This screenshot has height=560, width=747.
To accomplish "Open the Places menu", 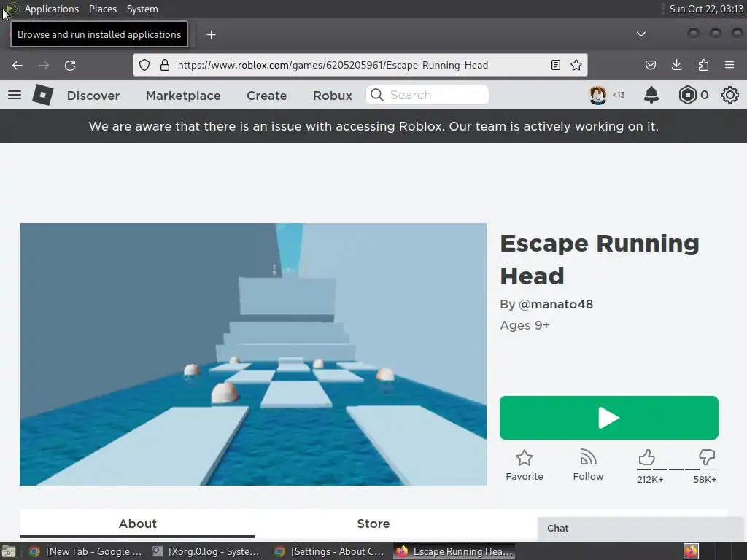I will click(103, 9).
